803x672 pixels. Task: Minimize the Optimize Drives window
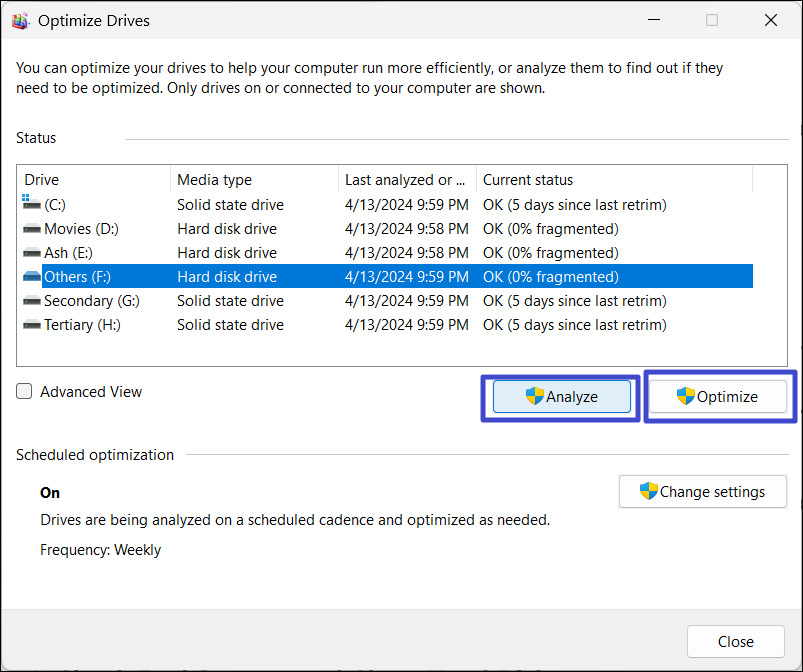coord(654,20)
